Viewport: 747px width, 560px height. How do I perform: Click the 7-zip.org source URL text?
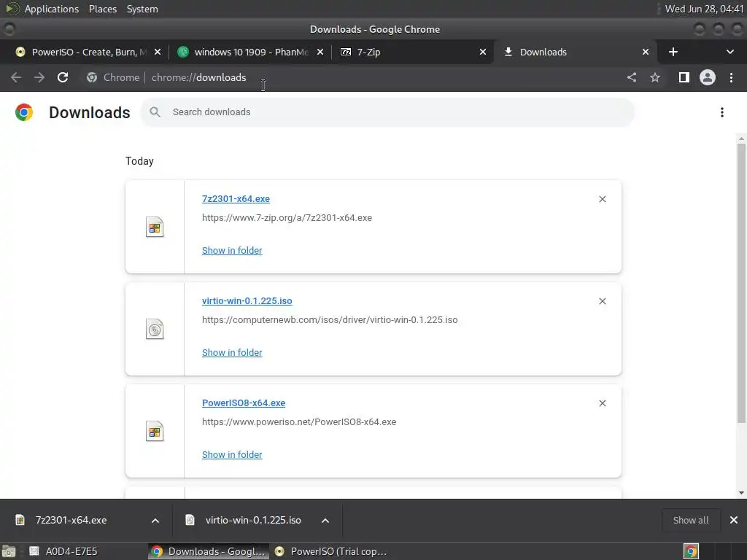287,218
